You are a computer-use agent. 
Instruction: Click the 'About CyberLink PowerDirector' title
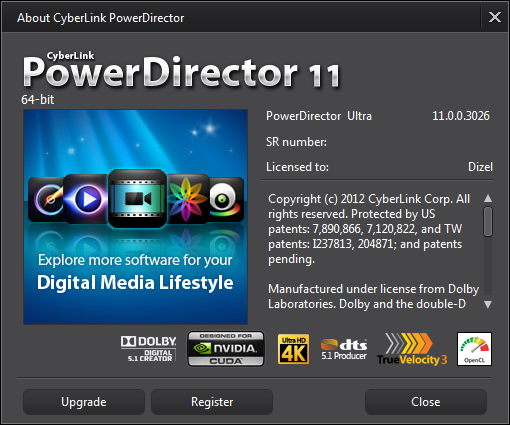101,18
